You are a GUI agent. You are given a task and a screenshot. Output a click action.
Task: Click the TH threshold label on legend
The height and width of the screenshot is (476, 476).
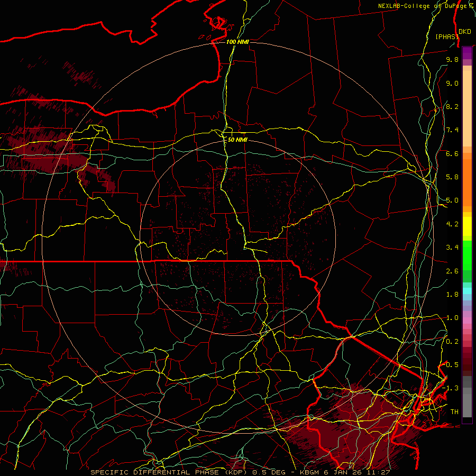coord(454,412)
